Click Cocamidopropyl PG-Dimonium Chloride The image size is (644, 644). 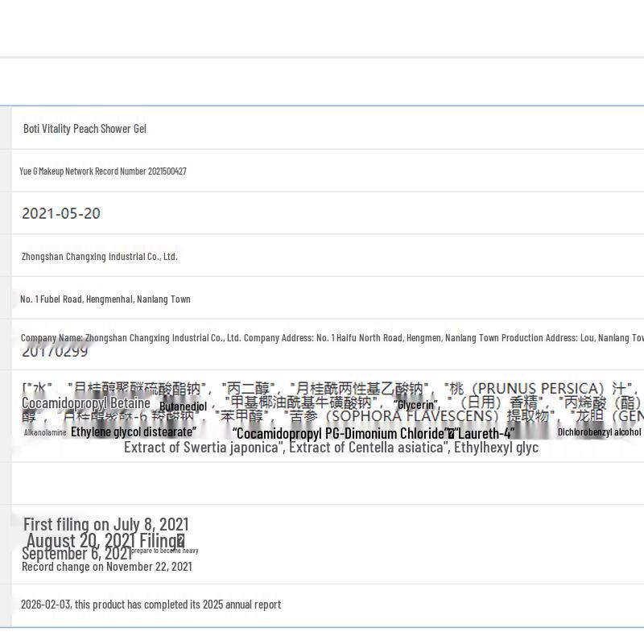[x=341, y=433]
